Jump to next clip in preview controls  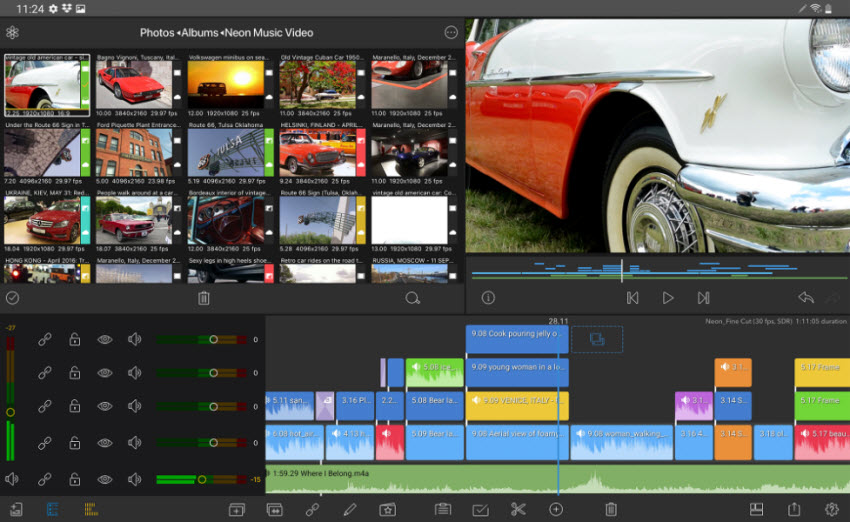[704, 298]
